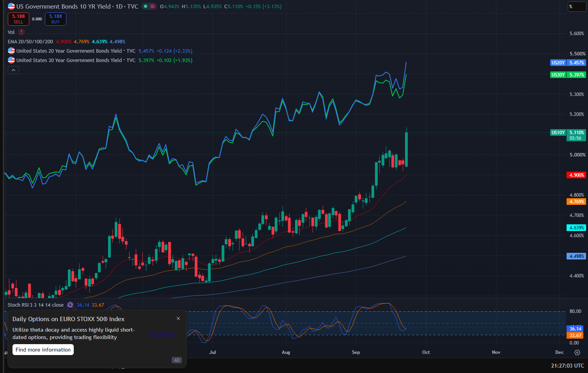Image resolution: width=588 pixels, height=373 pixels.
Task: Click the 5.397% value in the 30 Year legend
Action: point(146,60)
